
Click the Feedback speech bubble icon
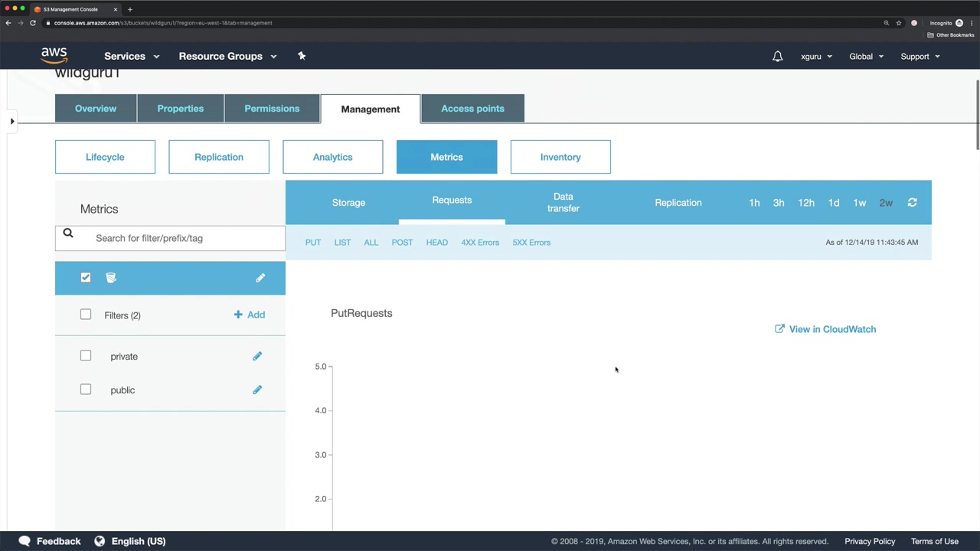pos(24,541)
